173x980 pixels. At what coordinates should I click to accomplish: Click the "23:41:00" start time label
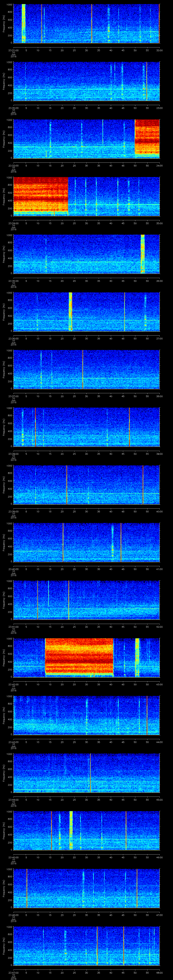pos(13,627)
